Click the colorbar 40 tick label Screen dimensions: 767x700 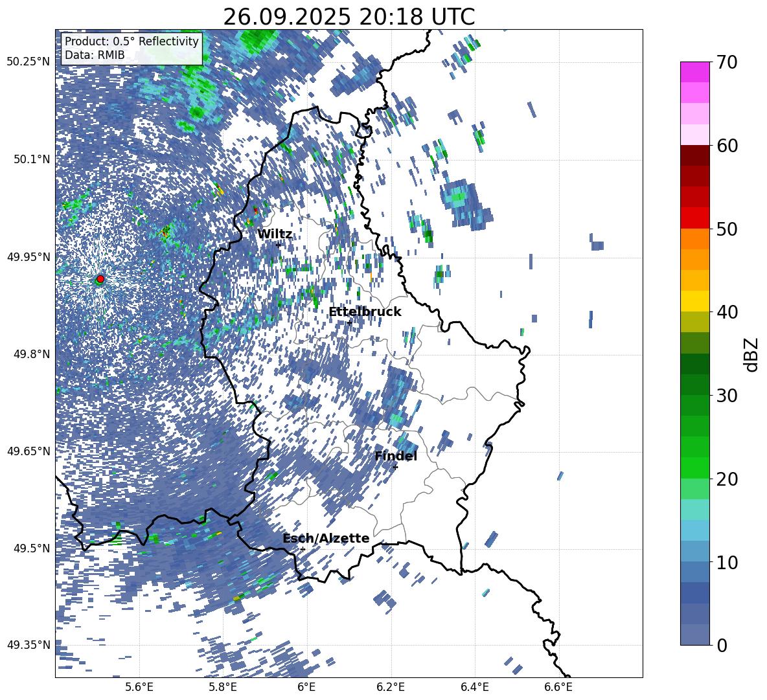(x=727, y=312)
